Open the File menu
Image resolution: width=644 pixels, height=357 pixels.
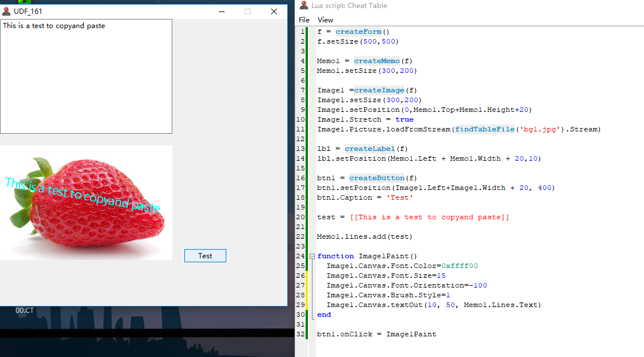click(304, 20)
